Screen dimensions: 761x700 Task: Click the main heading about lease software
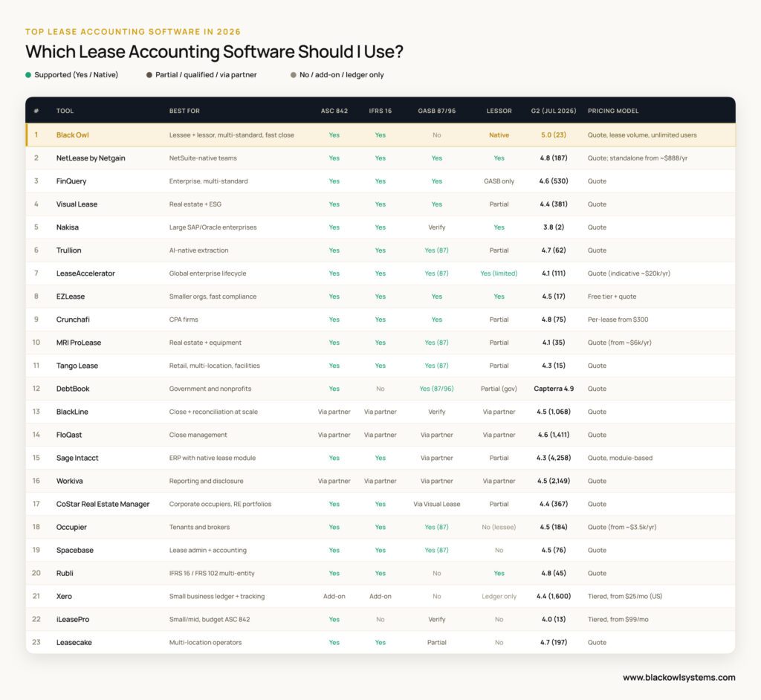coord(214,51)
